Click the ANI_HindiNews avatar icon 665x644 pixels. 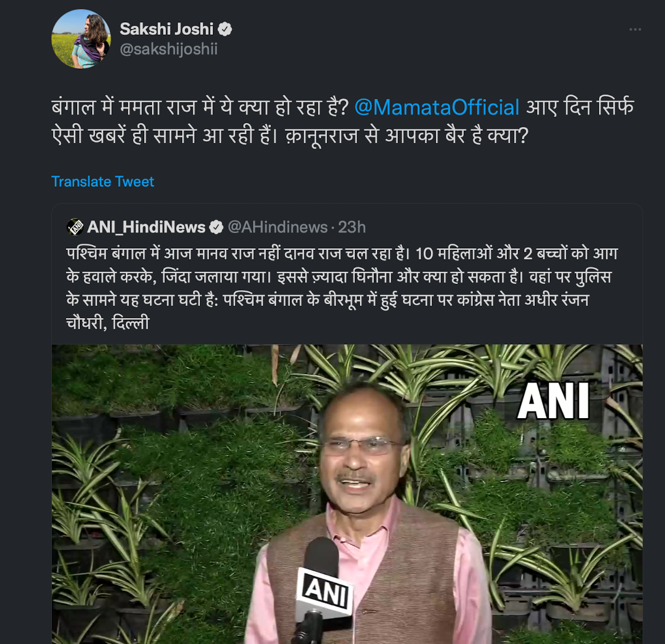pyautogui.click(x=75, y=227)
